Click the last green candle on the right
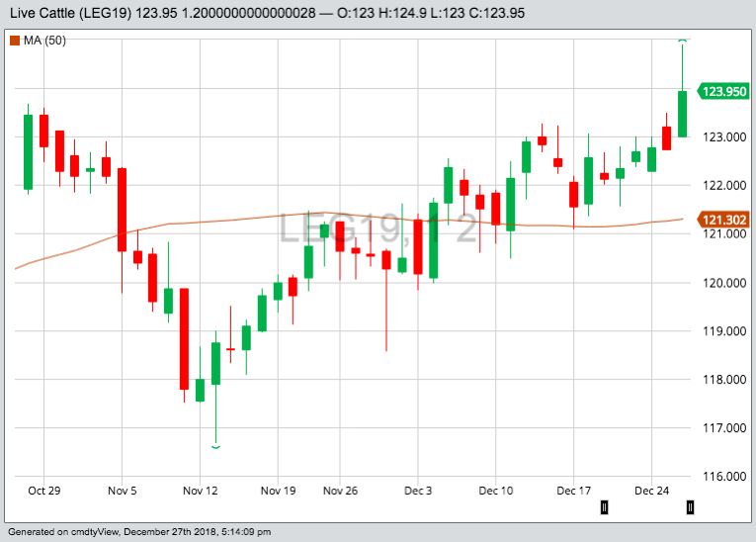756x542 pixels. click(682, 114)
